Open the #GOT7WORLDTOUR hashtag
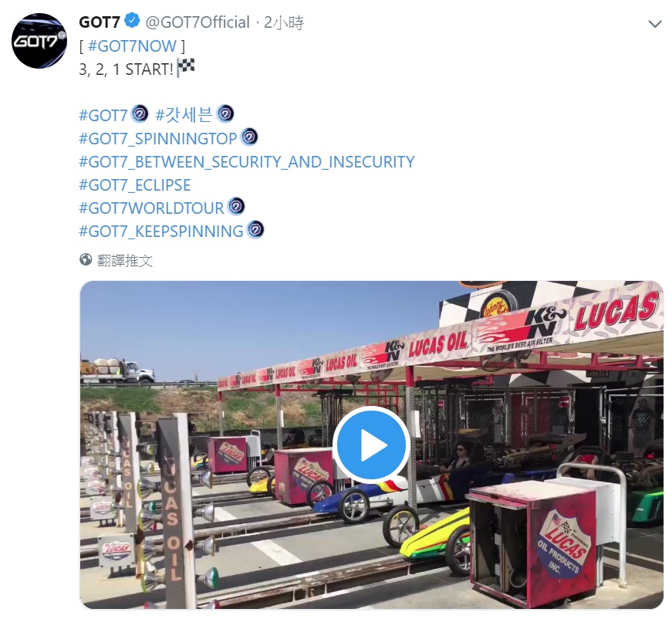The height and width of the screenshot is (619, 672). coord(151,208)
